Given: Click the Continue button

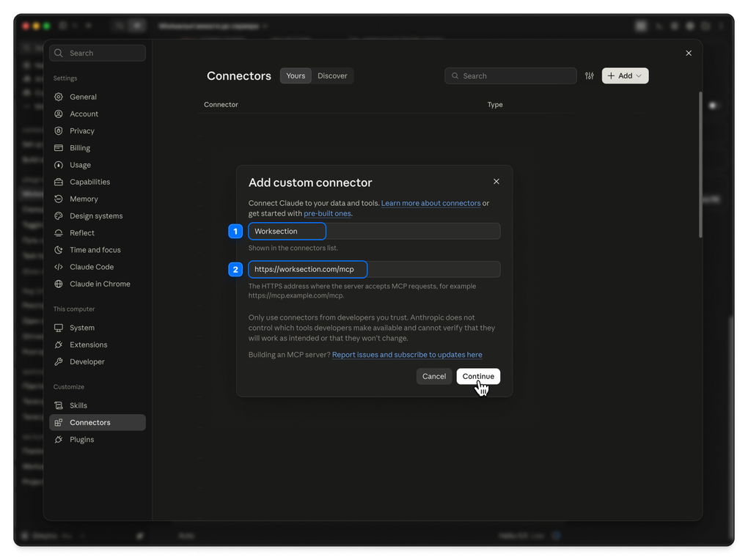Looking at the screenshot, I should (478, 376).
